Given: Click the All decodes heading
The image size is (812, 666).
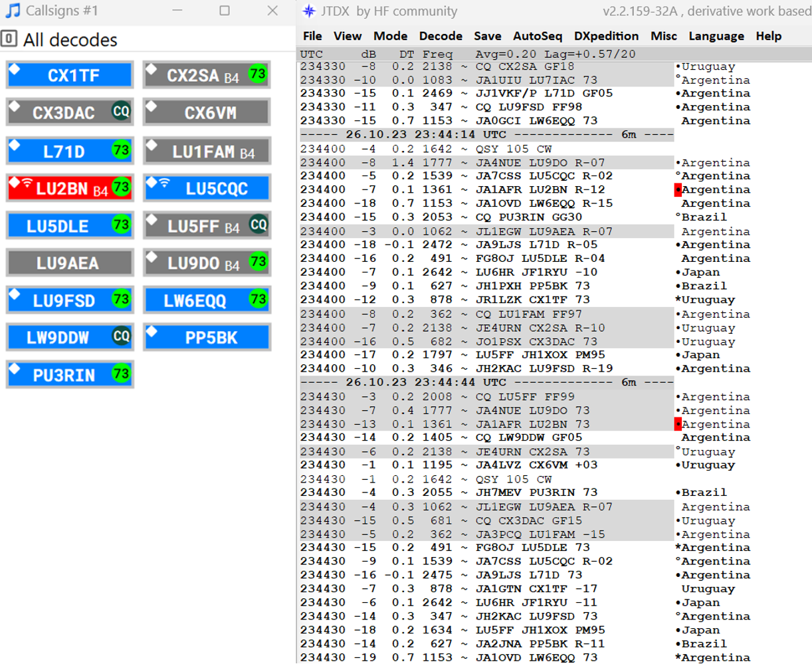Looking at the screenshot, I should (x=70, y=40).
